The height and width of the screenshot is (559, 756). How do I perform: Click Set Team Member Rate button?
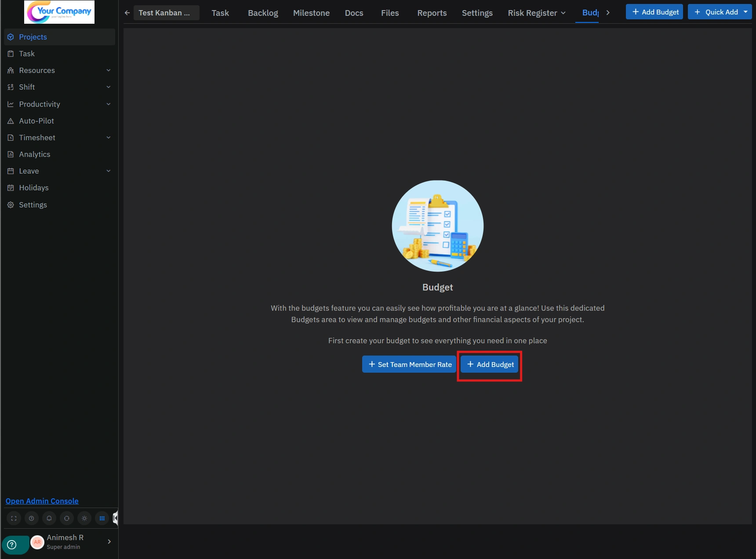pyautogui.click(x=409, y=364)
